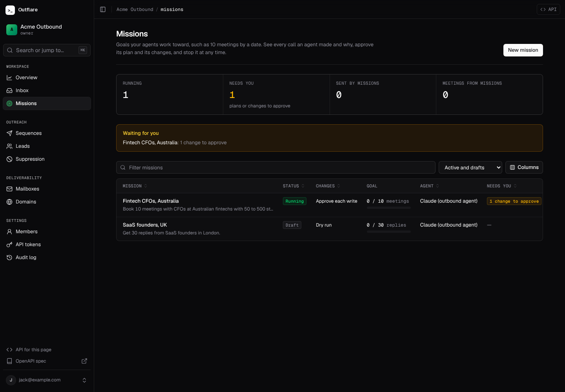Screen dimensions: 565x392
Task: Click the Running status badge
Action: tap(295, 201)
